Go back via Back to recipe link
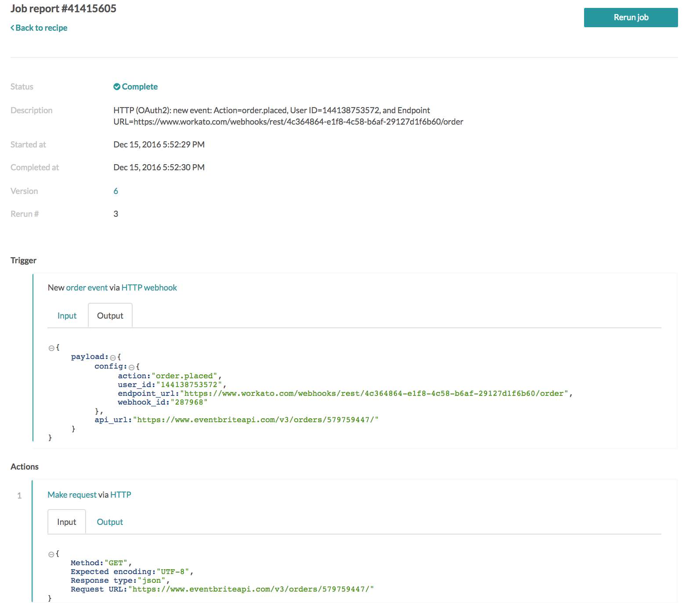 [39, 28]
